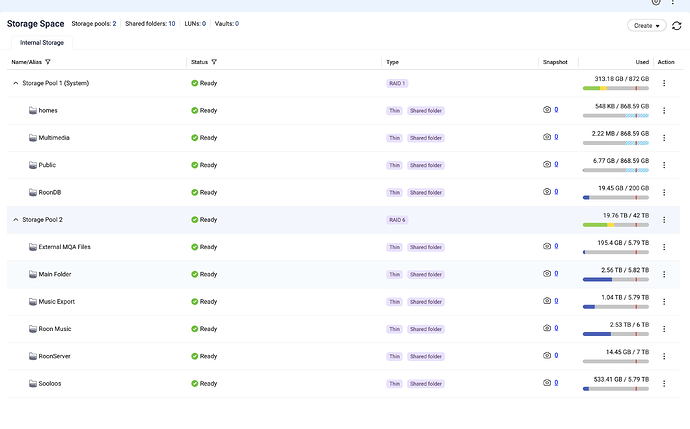Select the Music Export row
690x429 pixels.
[343, 301]
